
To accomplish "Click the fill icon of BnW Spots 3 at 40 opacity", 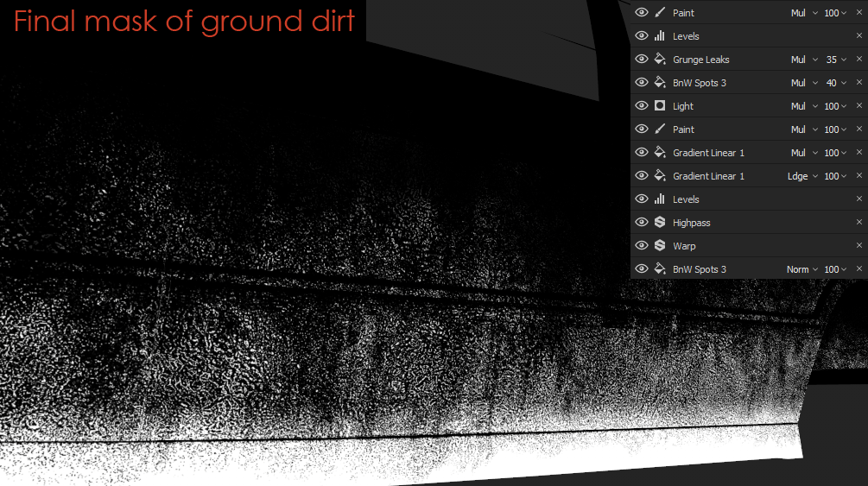I will [x=659, y=82].
